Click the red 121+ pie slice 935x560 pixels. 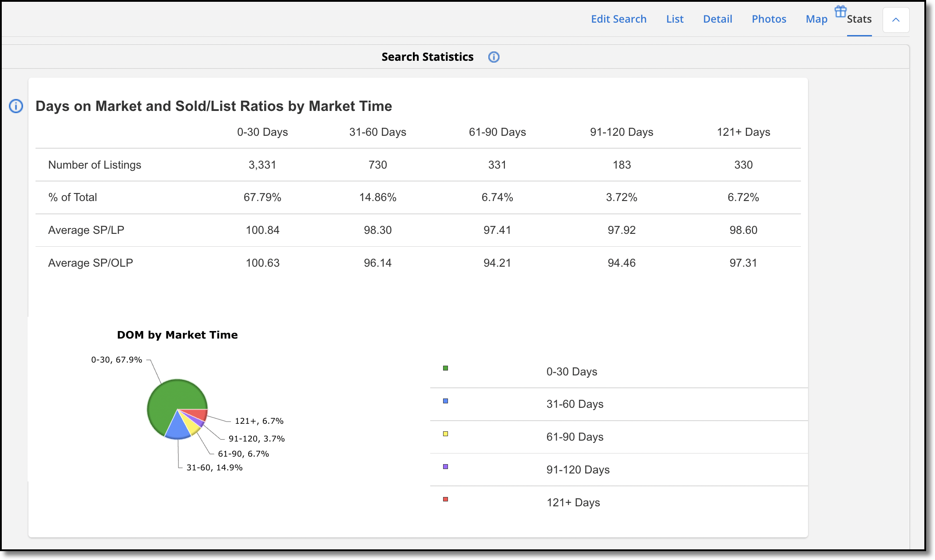[x=198, y=414]
